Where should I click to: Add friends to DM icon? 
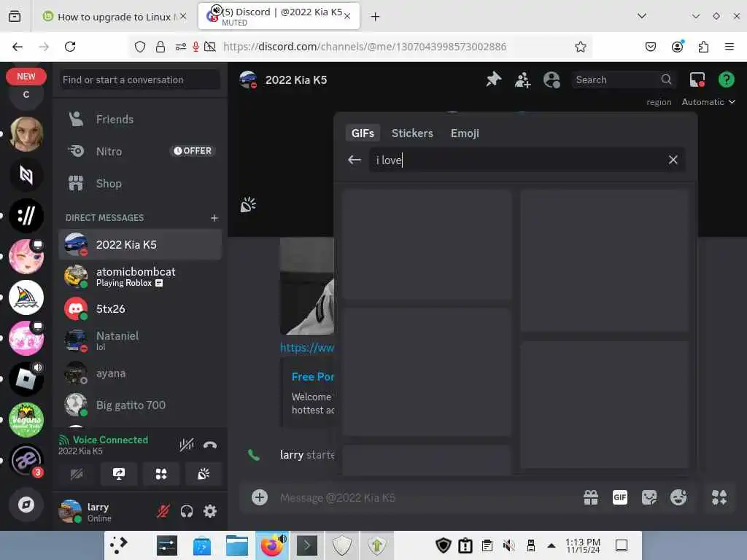click(x=522, y=79)
